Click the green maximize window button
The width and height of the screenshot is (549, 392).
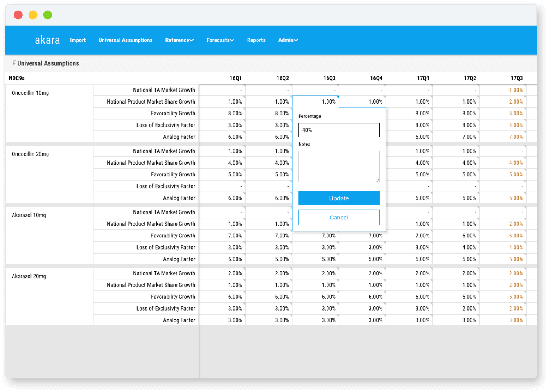[48, 15]
